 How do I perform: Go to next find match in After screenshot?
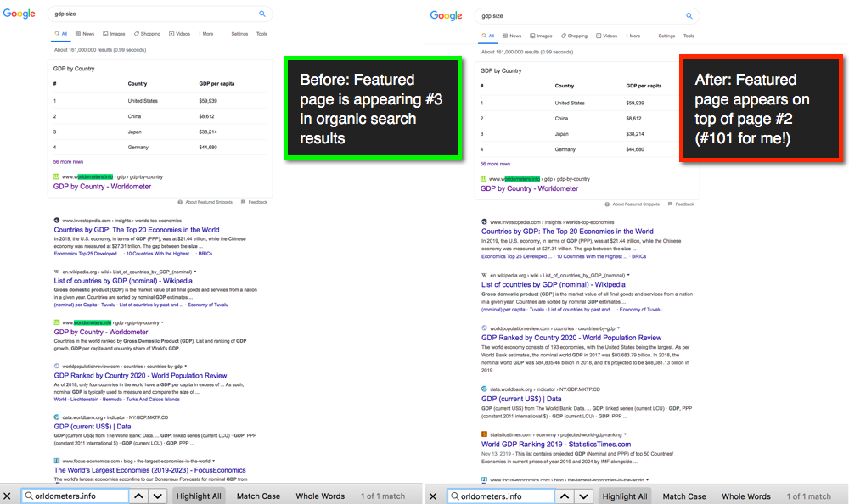583,496
